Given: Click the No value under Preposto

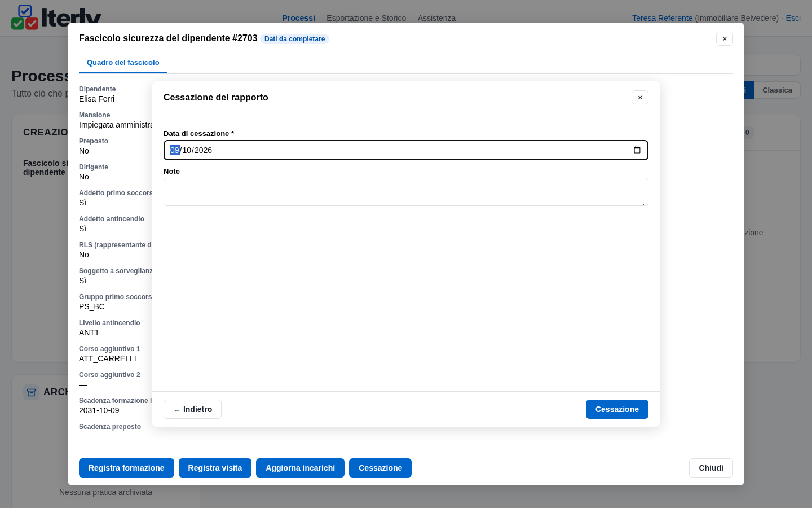Looking at the screenshot, I should [84, 151].
